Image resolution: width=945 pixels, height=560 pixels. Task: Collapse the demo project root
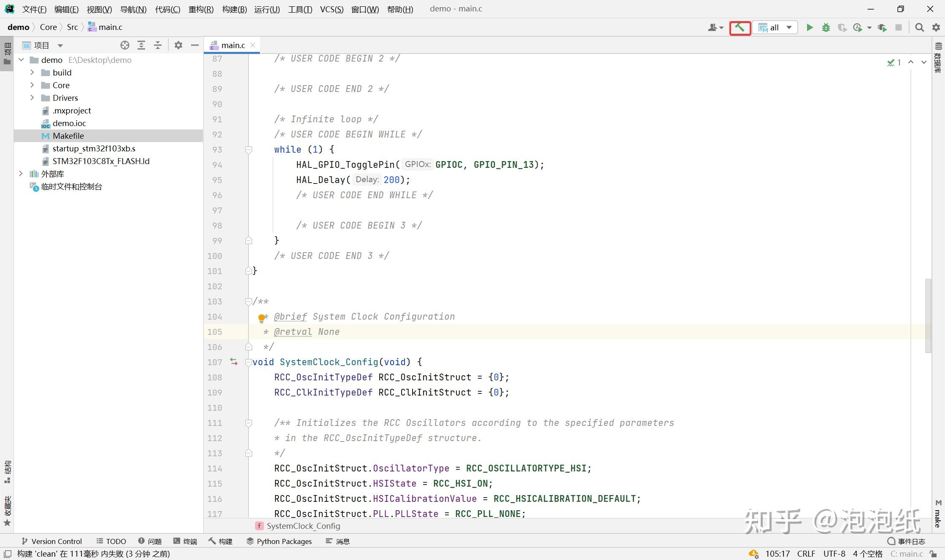click(21, 60)
